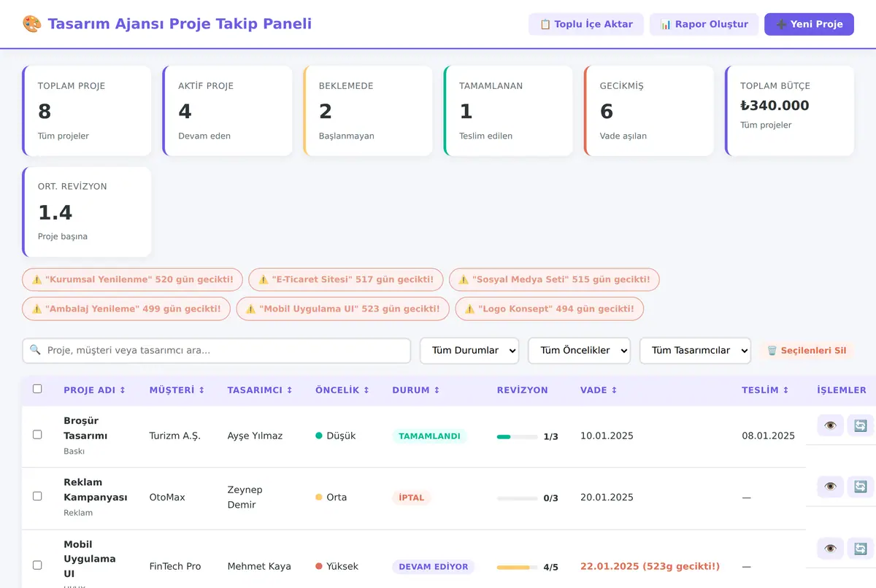Click the palette logo in the header
876x588 pixels.
31,24
